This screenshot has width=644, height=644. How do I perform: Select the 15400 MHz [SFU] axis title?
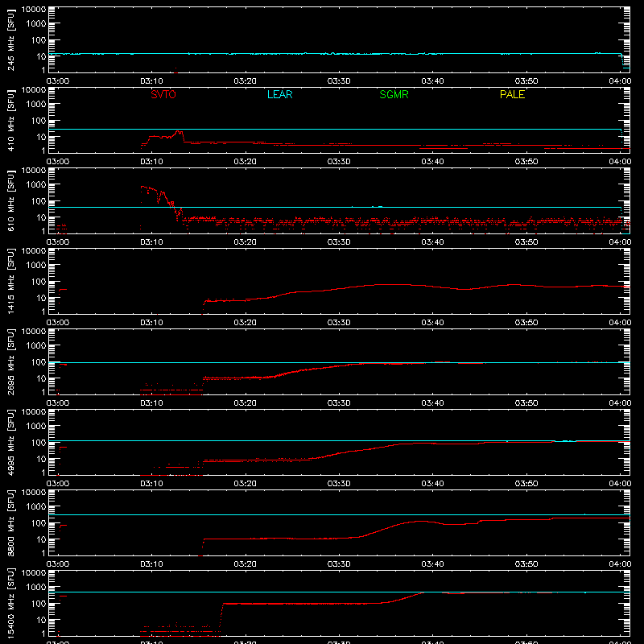[x=10, y=603]
